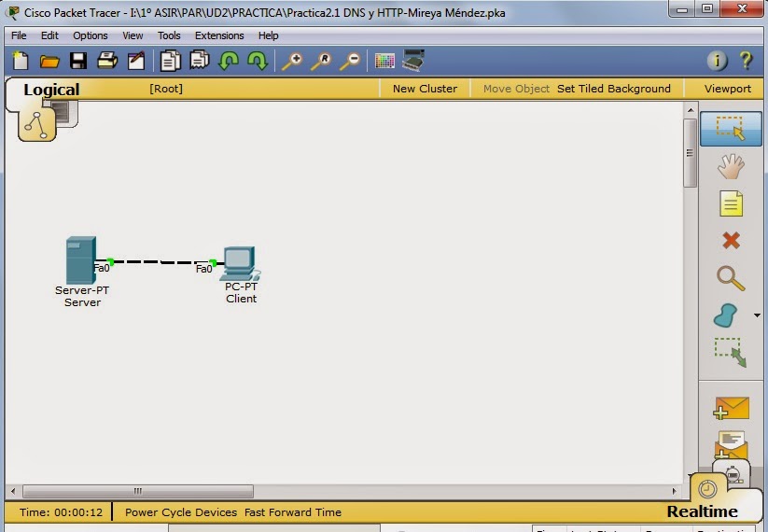The height and width of the screenshot is (532, 768).
Task: Click the horizontal scroll left arrow
Action: click(x=13, y=491)
